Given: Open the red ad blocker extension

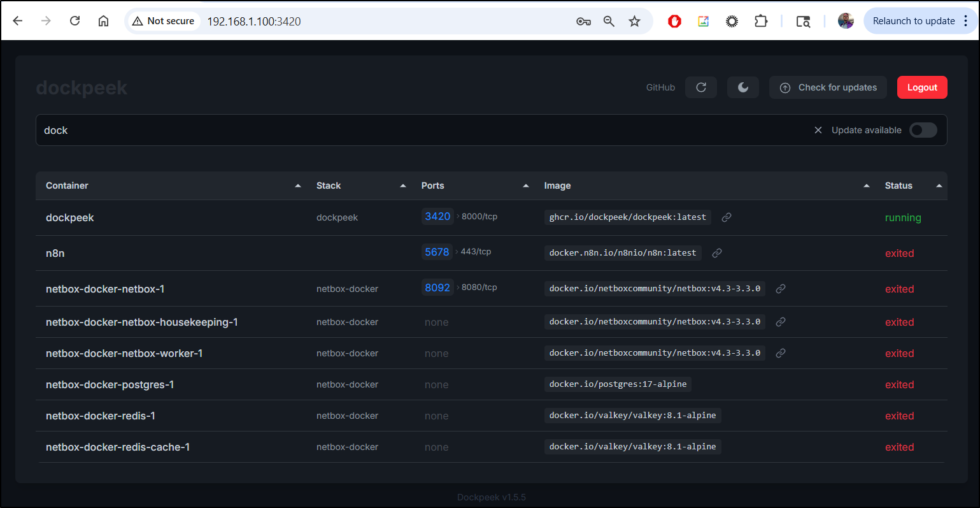Looking at the screenshot, I should click(x=675, y=21).
